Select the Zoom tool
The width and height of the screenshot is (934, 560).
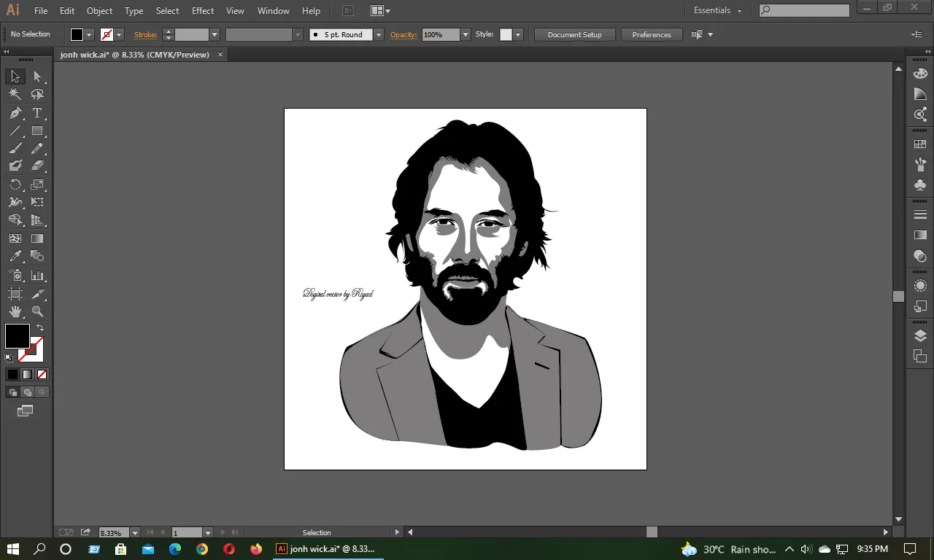[x=37, y=311]
